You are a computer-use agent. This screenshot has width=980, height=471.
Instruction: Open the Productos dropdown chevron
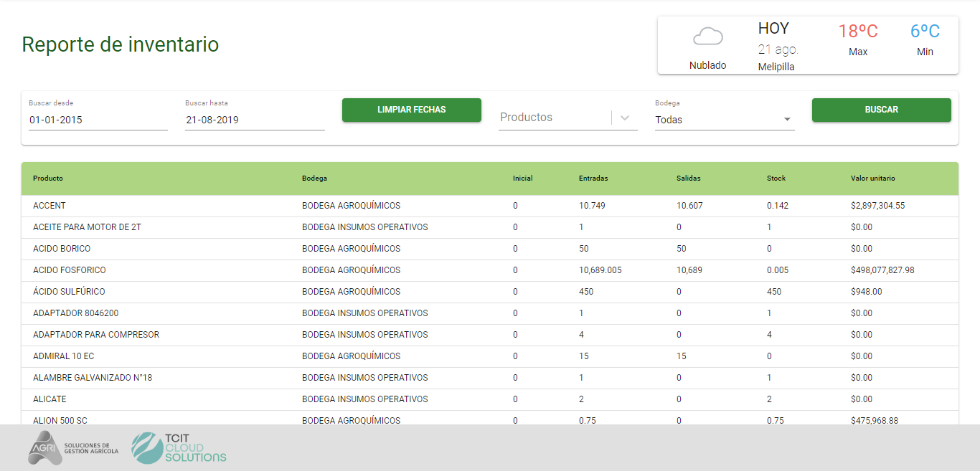pyautogui.click(x=625, y=118)
